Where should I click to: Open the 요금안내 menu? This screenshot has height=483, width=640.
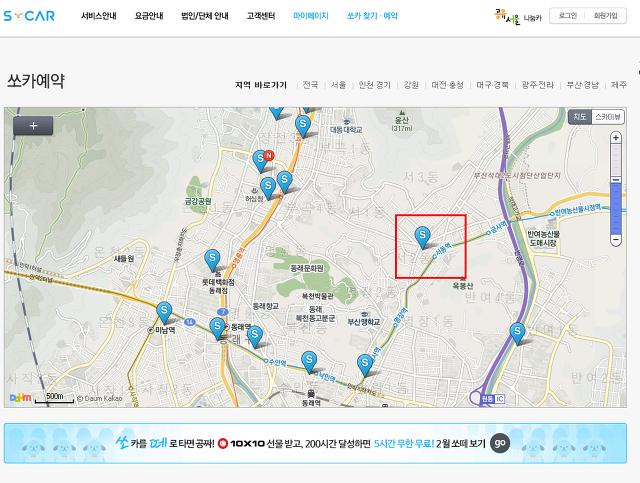point(149,16)
